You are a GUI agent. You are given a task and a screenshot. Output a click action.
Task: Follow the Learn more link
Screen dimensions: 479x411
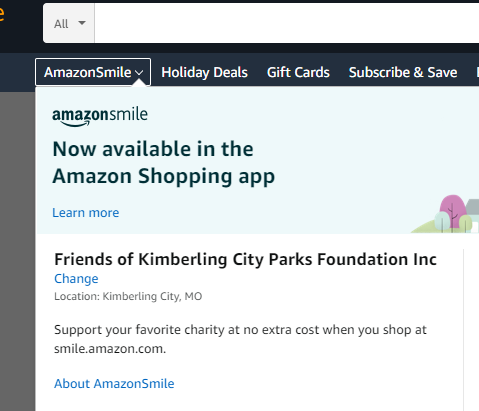pos(86,213)
